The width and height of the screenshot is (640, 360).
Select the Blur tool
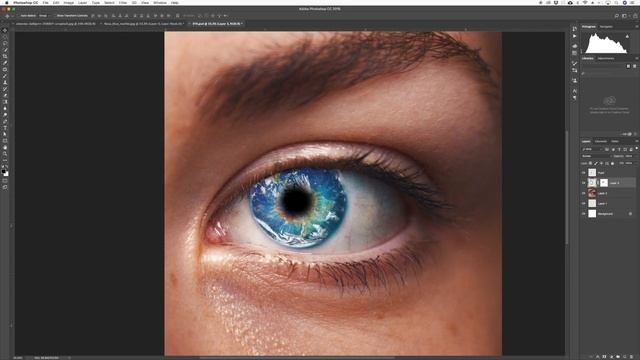click(5, 109)
